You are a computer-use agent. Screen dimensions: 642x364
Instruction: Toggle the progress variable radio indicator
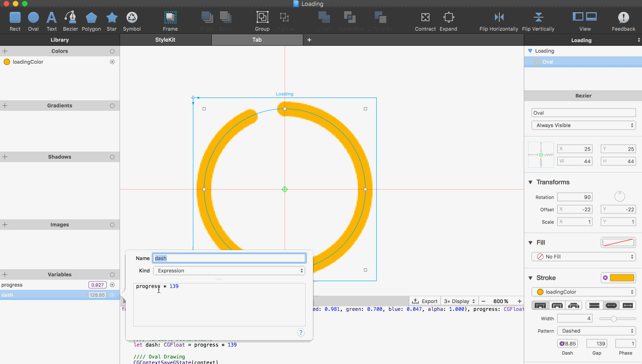[x=112, y=285]
